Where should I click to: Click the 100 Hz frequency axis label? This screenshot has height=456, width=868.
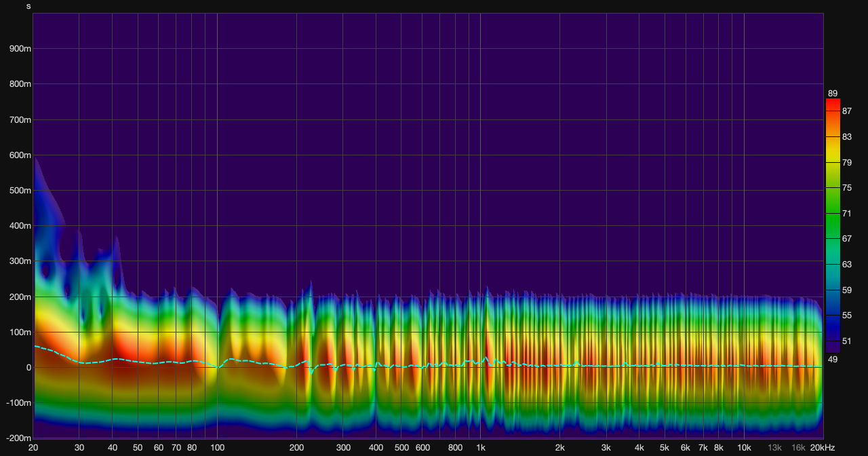tap(217, 448)
